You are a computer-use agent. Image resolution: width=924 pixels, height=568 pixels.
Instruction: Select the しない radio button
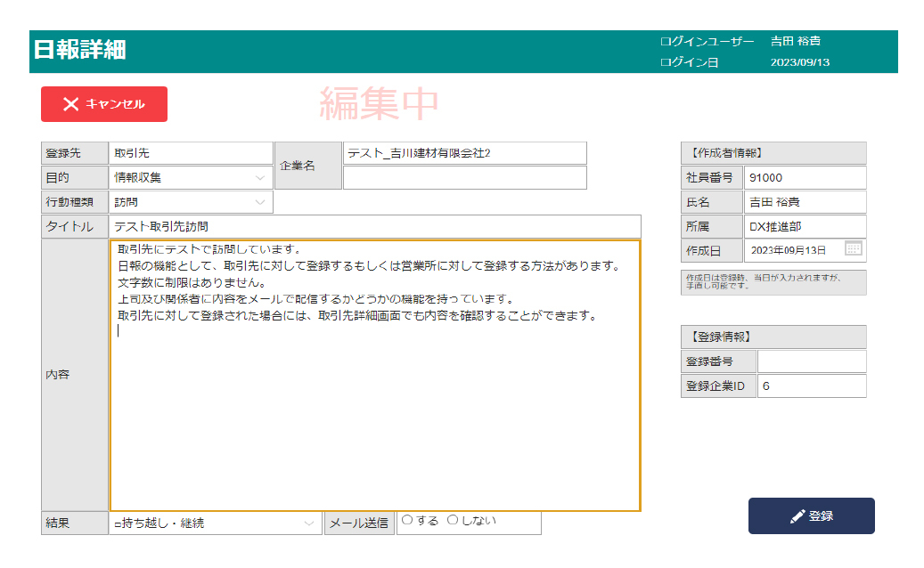pos(452,521)
